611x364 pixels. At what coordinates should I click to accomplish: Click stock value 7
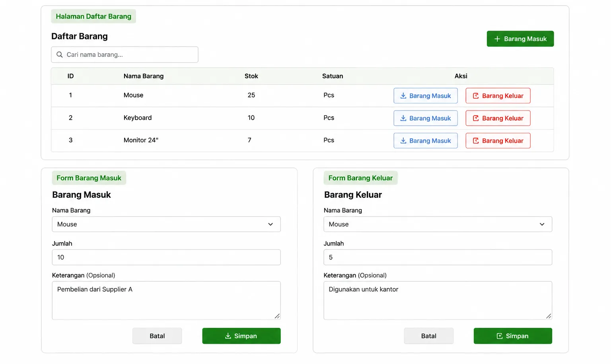tap(249, 140)
